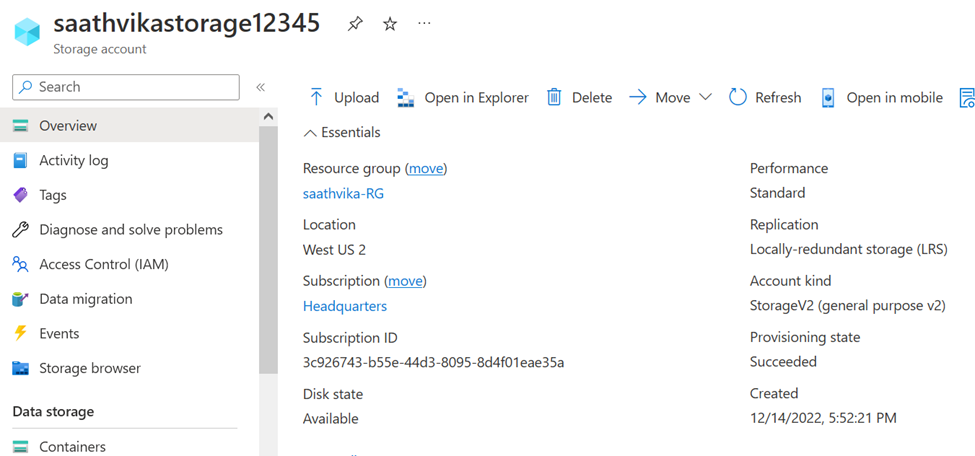The height and width of the screenshot is (456, 975).
Task: Mark storage account as favorite star
Action: click(390, 24)
